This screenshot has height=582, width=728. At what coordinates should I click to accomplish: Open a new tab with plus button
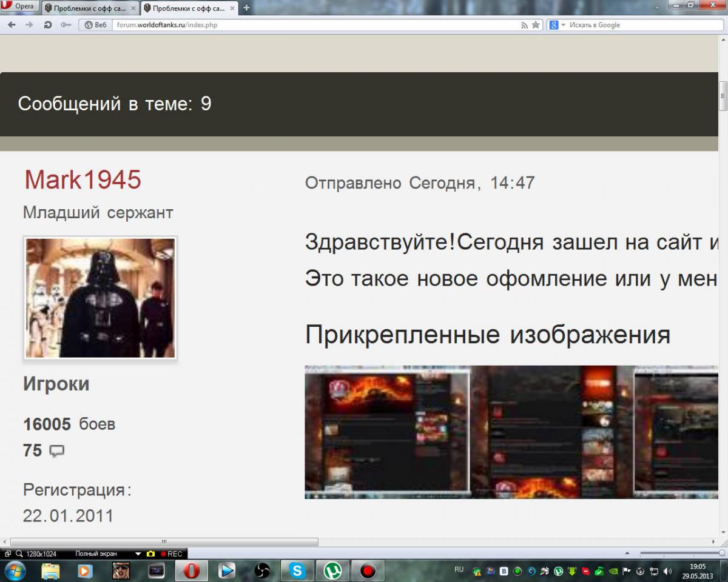pyautogui.click(x=247, y=8)
